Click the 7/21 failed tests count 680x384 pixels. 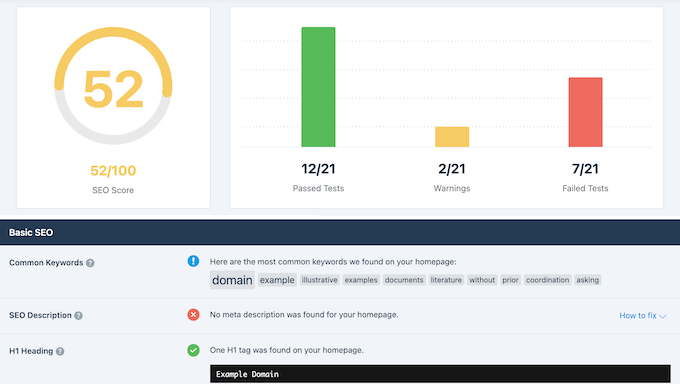tap(585, 169)
